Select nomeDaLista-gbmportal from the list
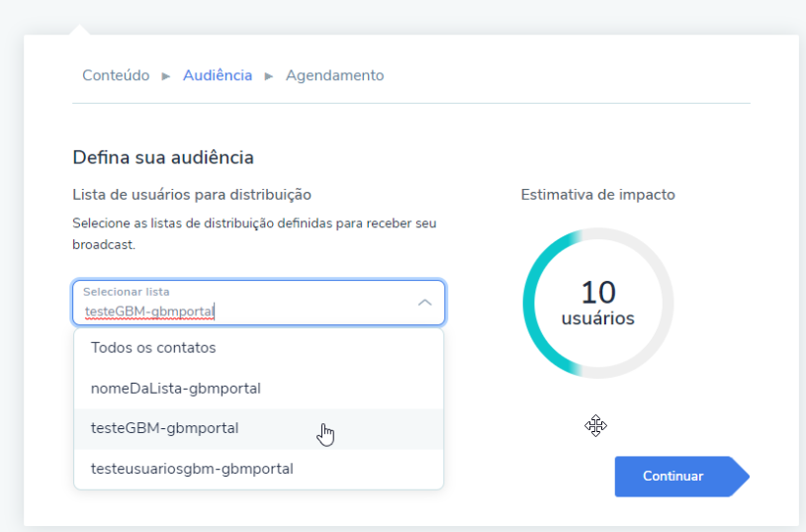Viewport: 806px width, 532px height. (176, 389)
